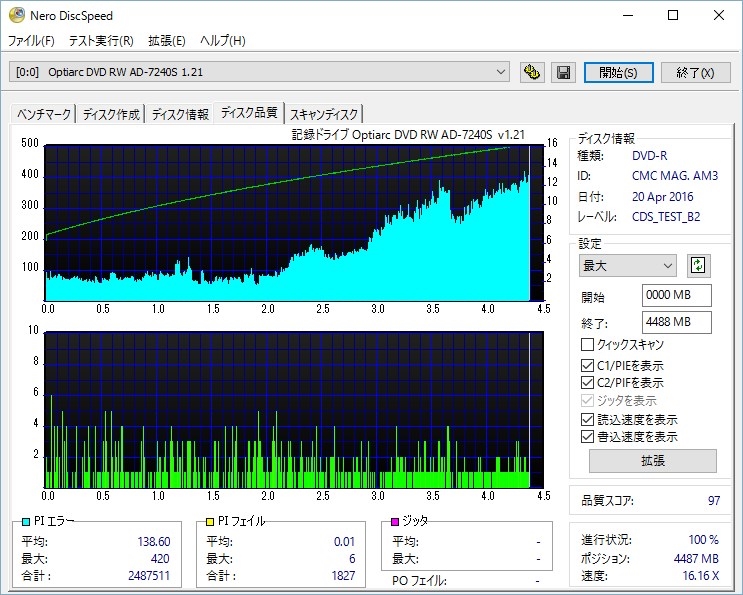This screenshot has height=595, width=743.
Task: Click the green refresh icon beside 最大
Action: coord(698,265)
